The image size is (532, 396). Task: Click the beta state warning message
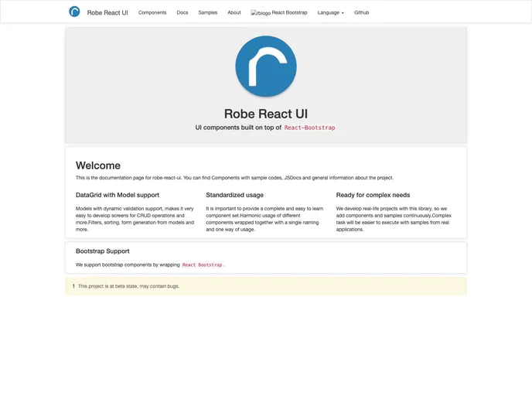point(128,286)
